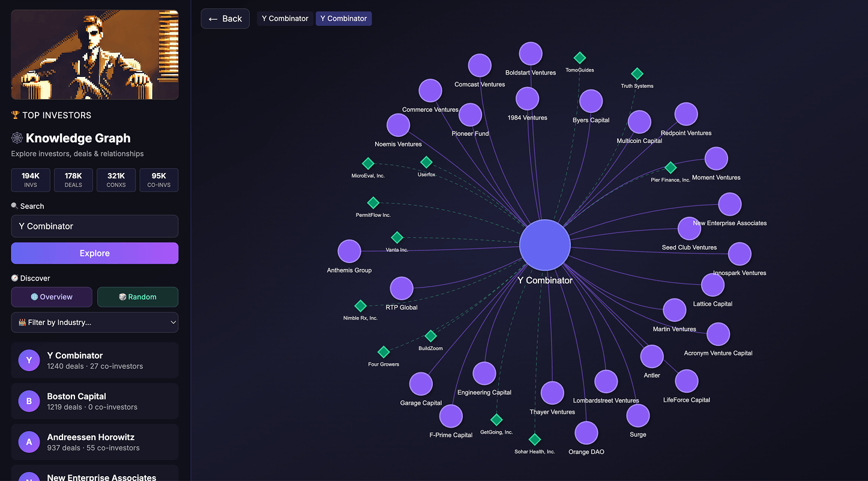The width and height of the screenshot is (868, 481).
Task: Select the Engineering Capital node
Action: pyautogui.click(x=484, y=374)
